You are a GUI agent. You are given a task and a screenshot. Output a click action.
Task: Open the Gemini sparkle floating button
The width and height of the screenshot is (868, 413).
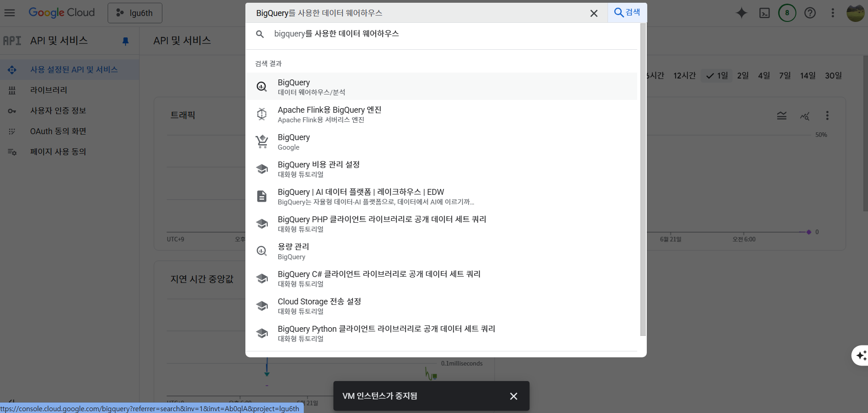point(861,355)
